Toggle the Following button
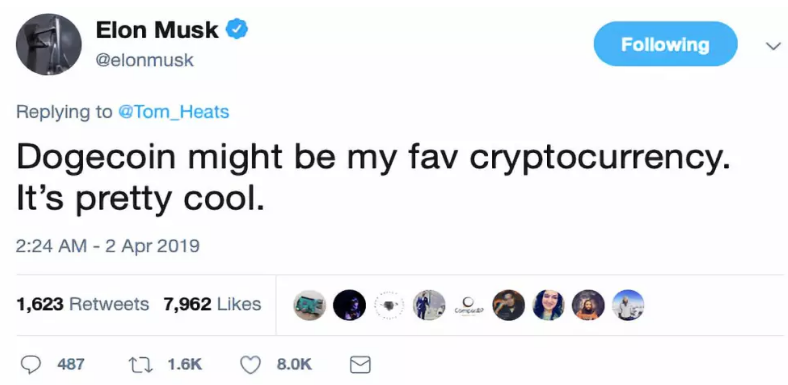This screenshot has height=385, width=788. [665, 44]
